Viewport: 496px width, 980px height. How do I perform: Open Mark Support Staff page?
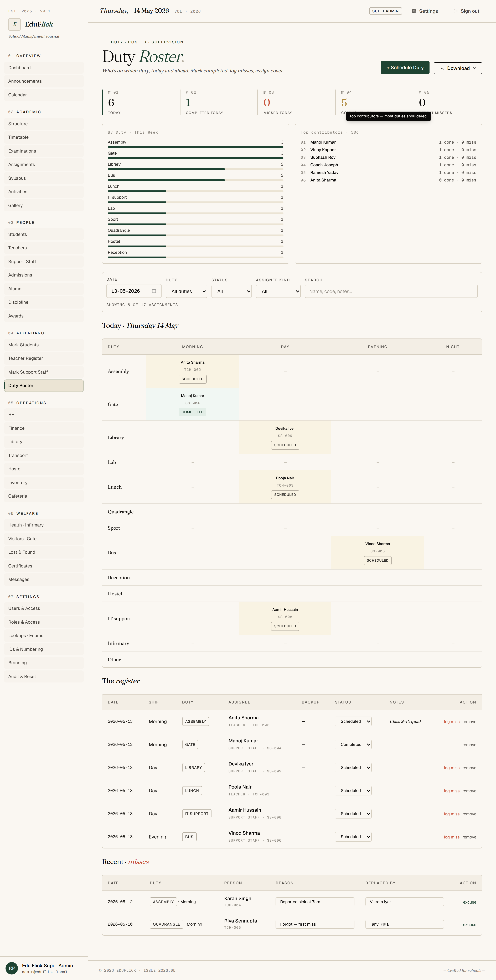pyautogui.click(x=44, y=372)
